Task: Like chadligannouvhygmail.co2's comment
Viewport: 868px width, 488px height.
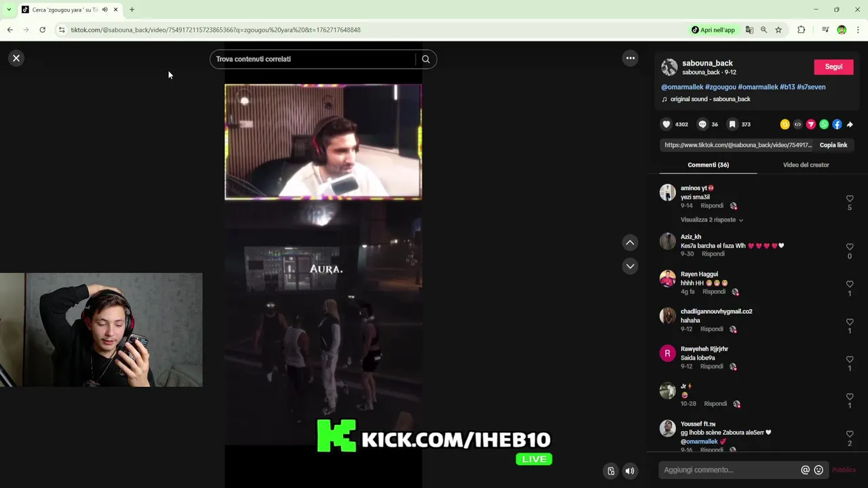Action: [850, 322]
